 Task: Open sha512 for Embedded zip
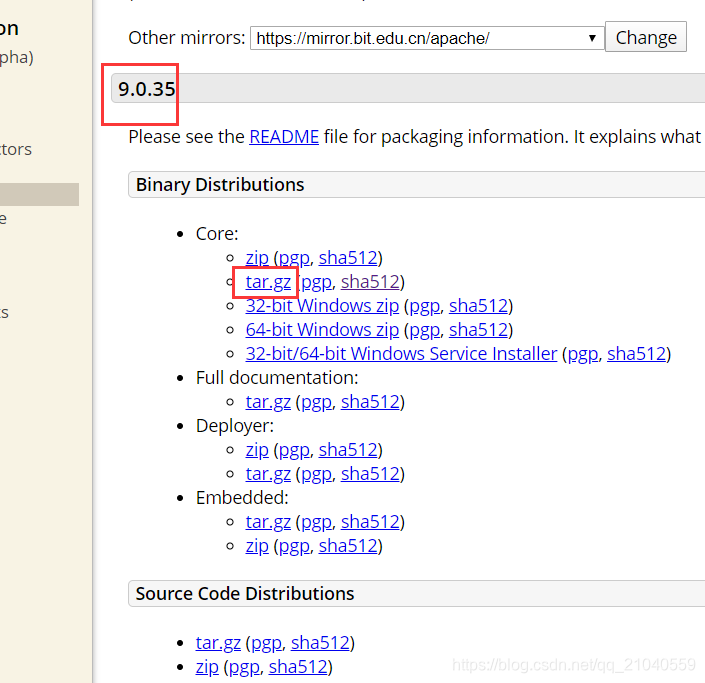(348, 546)
